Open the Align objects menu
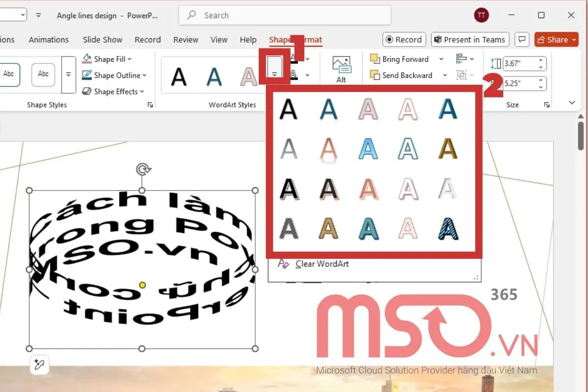The height and width of the screenshot is (392, 588). pyautogui.click(x=465, y=59)
